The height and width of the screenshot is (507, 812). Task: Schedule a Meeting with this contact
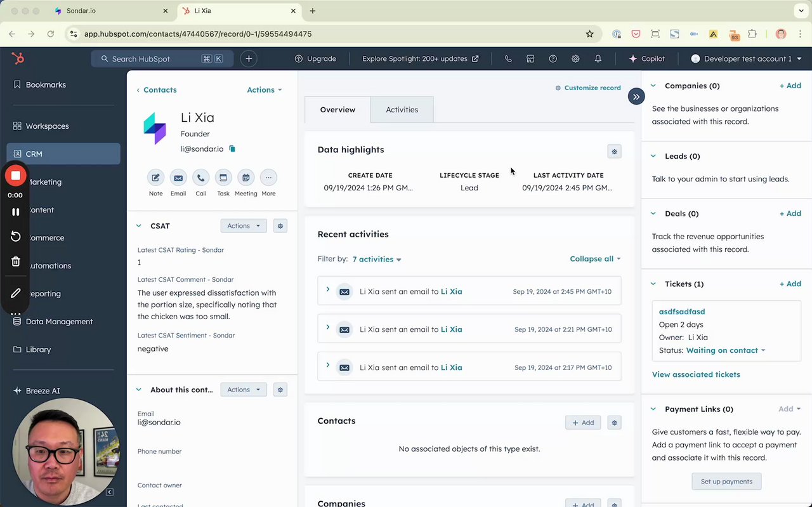(246, 178)
